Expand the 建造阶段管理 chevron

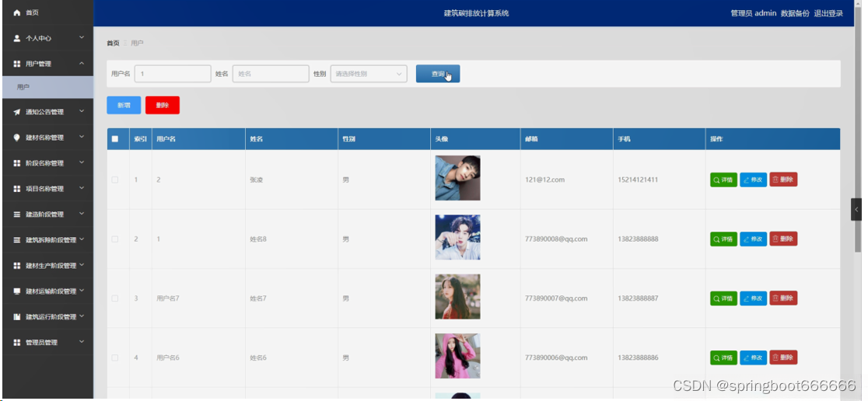(x=82, y=214)
